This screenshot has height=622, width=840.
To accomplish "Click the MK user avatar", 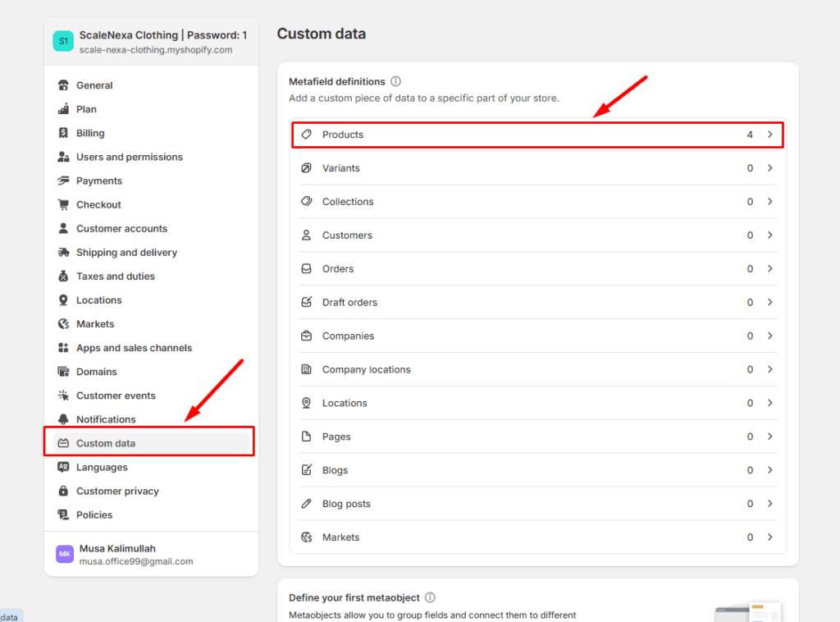I will click(65, 554).
